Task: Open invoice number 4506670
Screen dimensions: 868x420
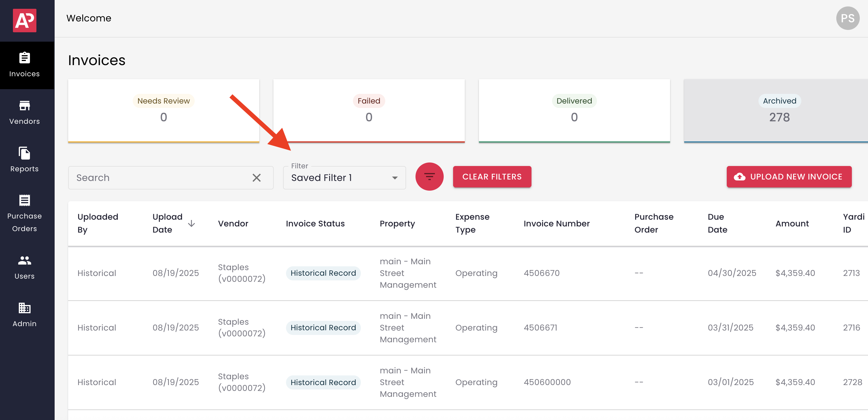Action: (541, 273)
